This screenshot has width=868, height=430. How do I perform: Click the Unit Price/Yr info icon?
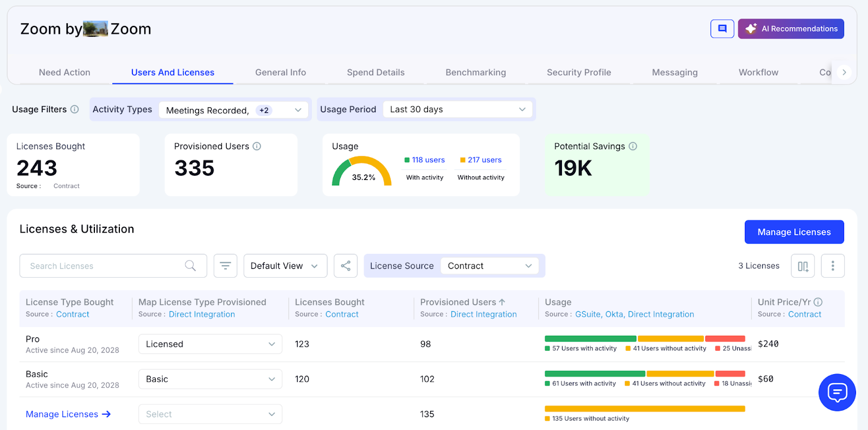tap(818, 302)
